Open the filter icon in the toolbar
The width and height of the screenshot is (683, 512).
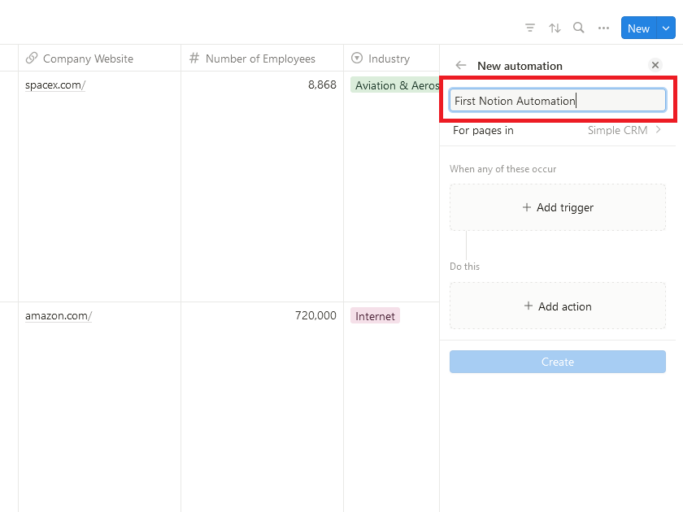(x=530, y=28)
